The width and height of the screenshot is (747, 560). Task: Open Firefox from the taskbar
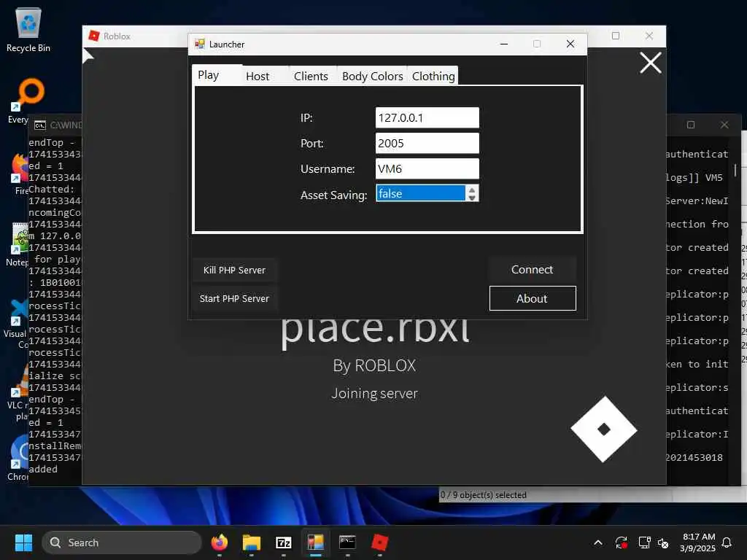coord(219,542)
